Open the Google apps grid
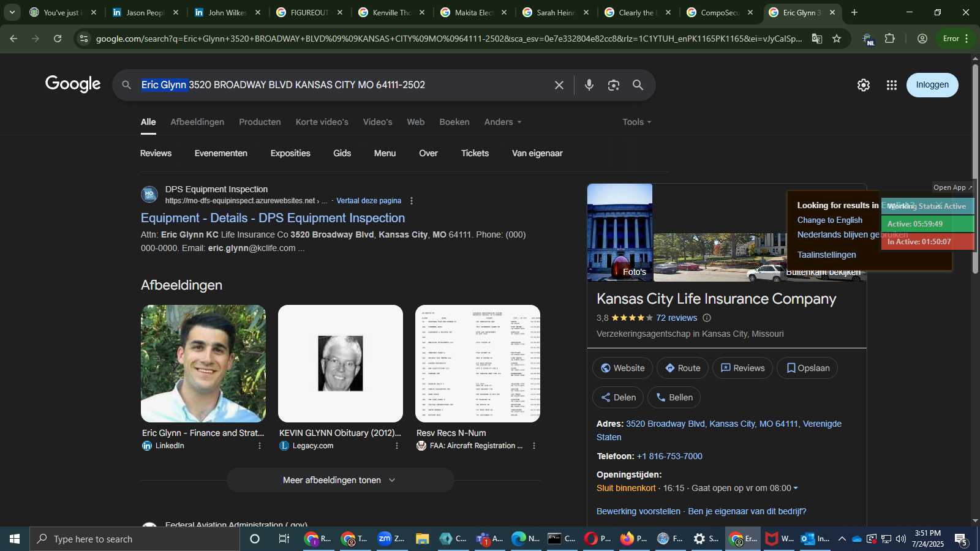 [892, 85]
